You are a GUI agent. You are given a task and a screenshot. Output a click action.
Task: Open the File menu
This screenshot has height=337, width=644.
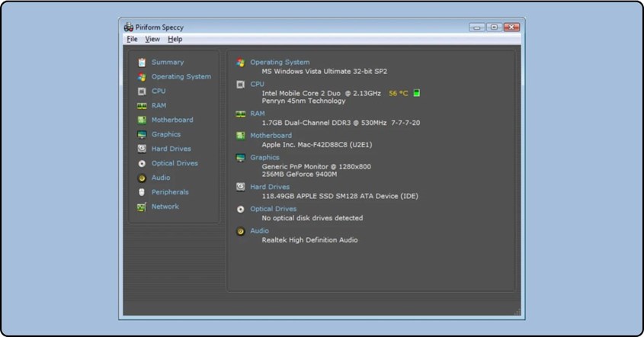[x=132, y=39]
